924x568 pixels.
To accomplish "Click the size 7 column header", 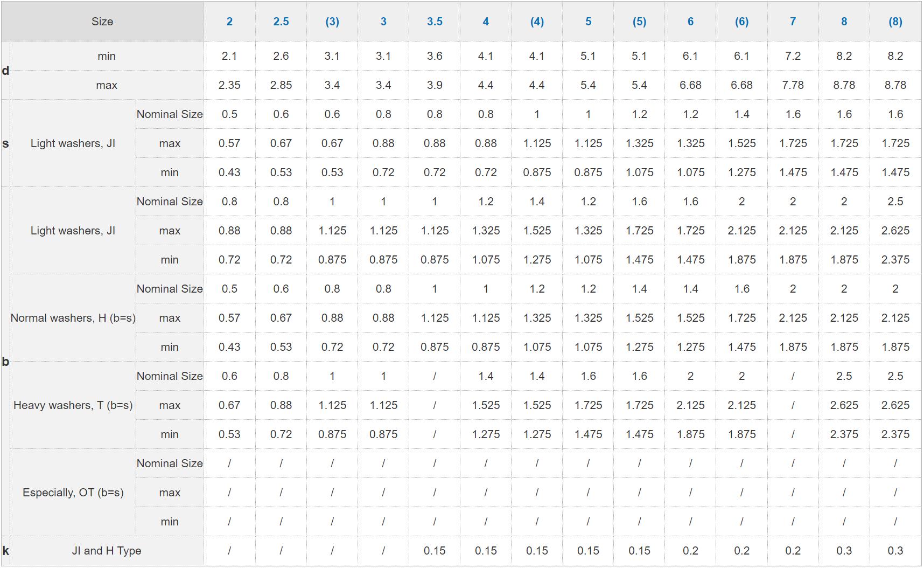I will (793, 22).
